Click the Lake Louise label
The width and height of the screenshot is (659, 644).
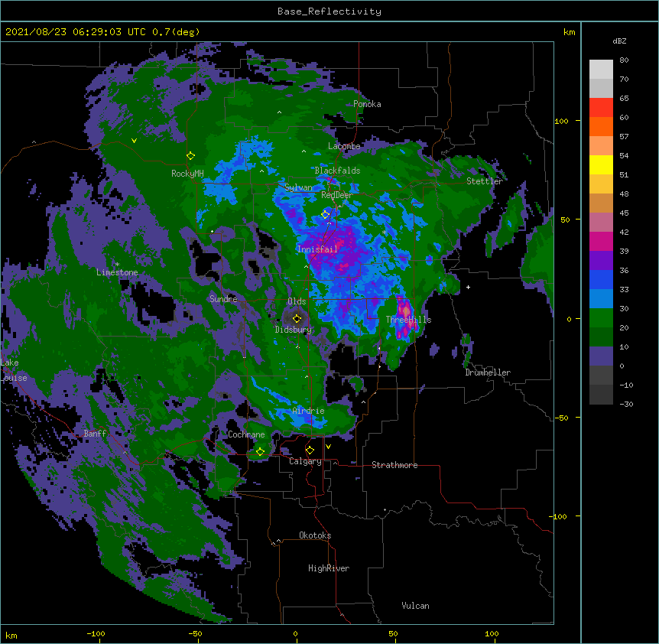14,370
